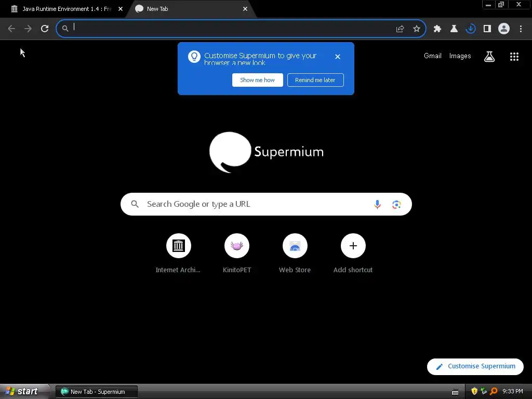Bookmark this tab with the star icon
Viewport: 532px width, 399px height.
[x=417, y=29]
